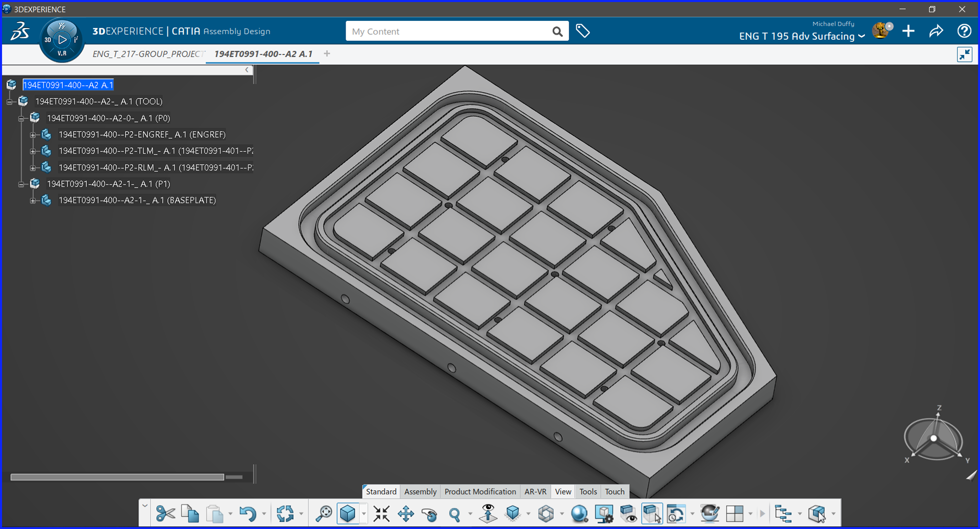The width and height of the screenshot is (980, 529).
Task: Open dropdown beside blue cube view icon
Action: (363, 514)
